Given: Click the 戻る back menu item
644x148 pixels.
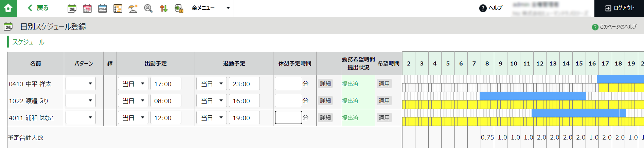Looking at the screenshot, I should [x=38, y=8].
